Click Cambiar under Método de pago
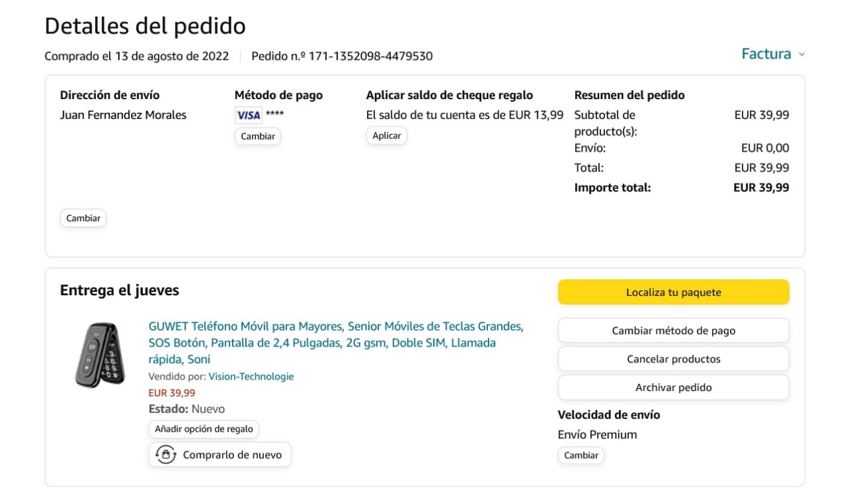Screen dimensions: 851x504 (257, 136)
